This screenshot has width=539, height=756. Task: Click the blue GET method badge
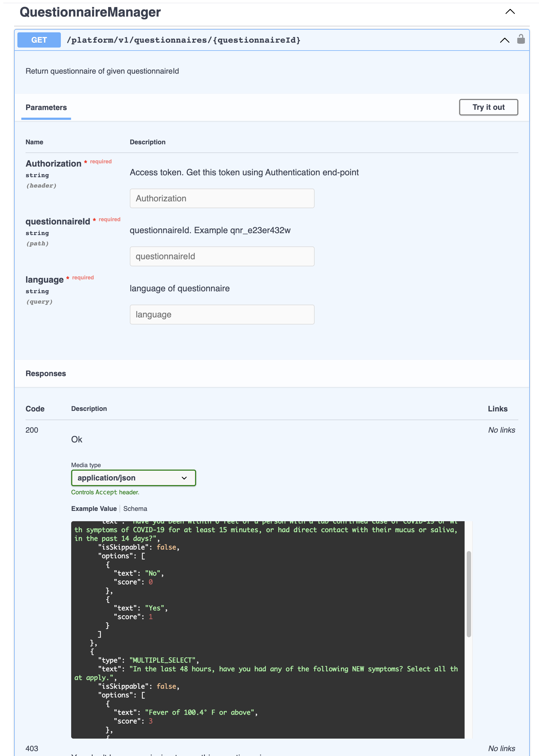coord(39,40)
